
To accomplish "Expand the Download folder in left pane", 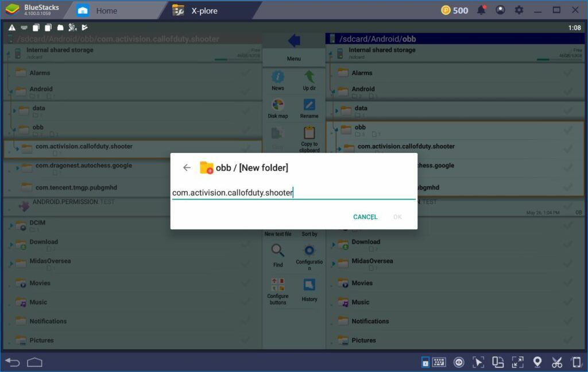I will tap(11, 244).
